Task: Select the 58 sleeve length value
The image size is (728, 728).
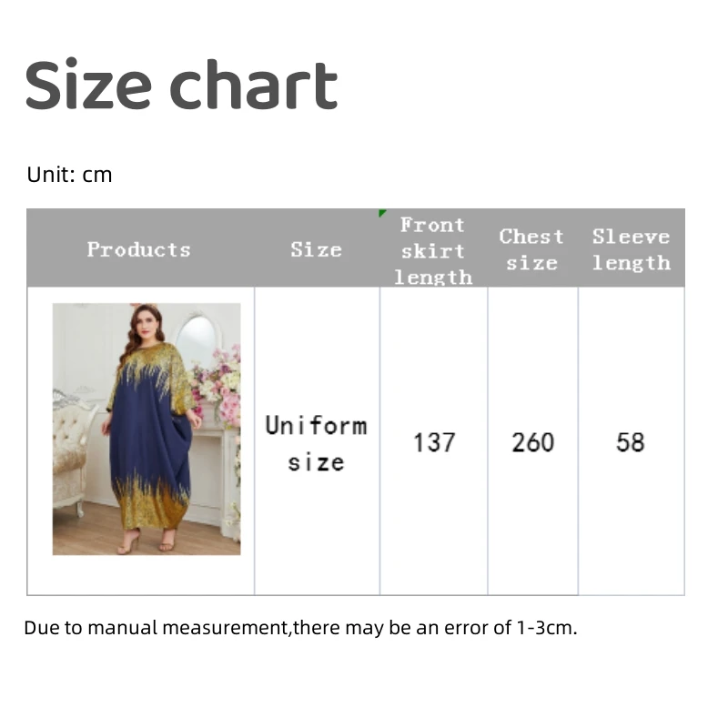Action: (630, 442)
